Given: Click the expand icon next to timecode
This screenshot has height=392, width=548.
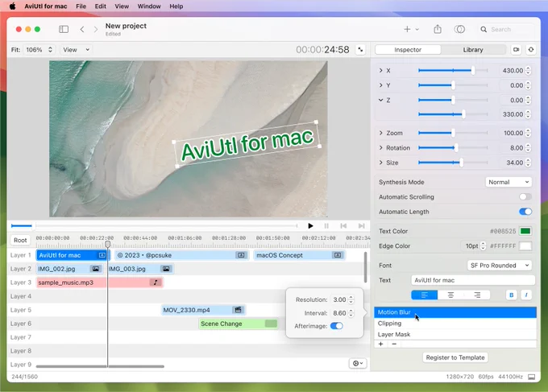Looking at the screenshot, I should [361, 50].
